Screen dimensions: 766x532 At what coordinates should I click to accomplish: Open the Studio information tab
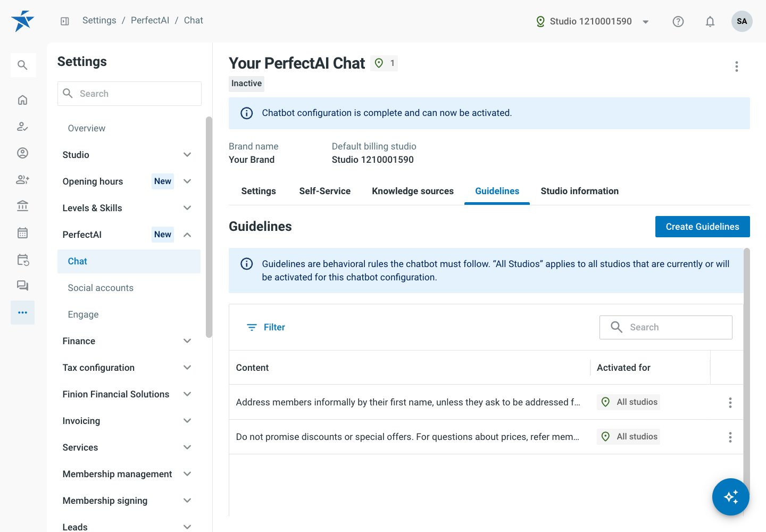click(580, 191)
